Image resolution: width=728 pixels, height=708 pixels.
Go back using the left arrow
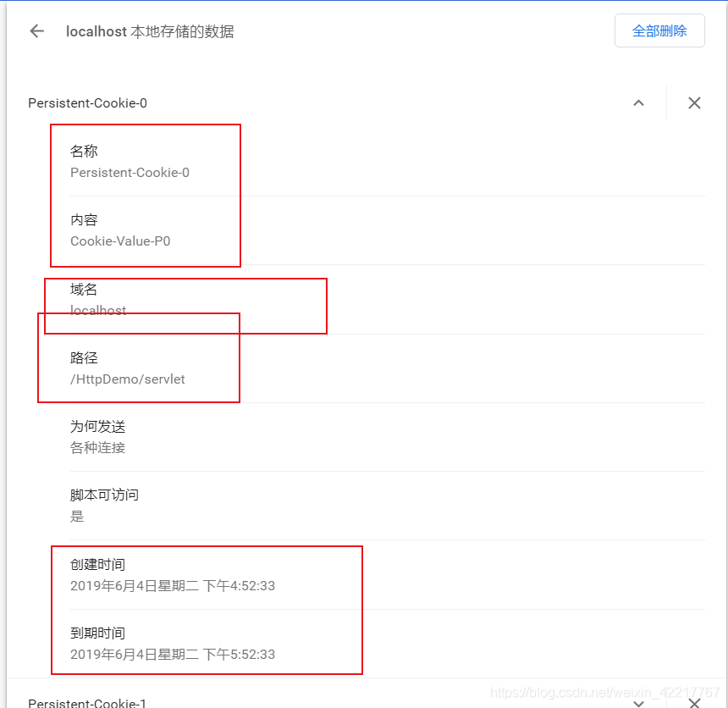[36, 31]
